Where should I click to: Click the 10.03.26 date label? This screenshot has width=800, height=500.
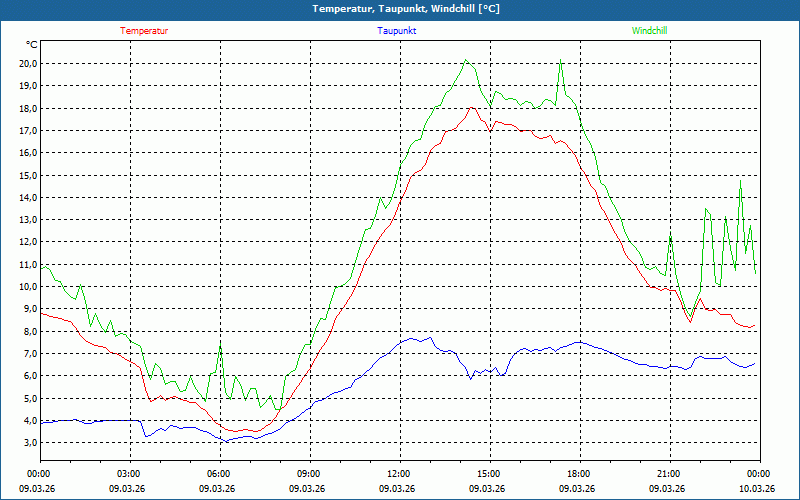coord(758,488)
